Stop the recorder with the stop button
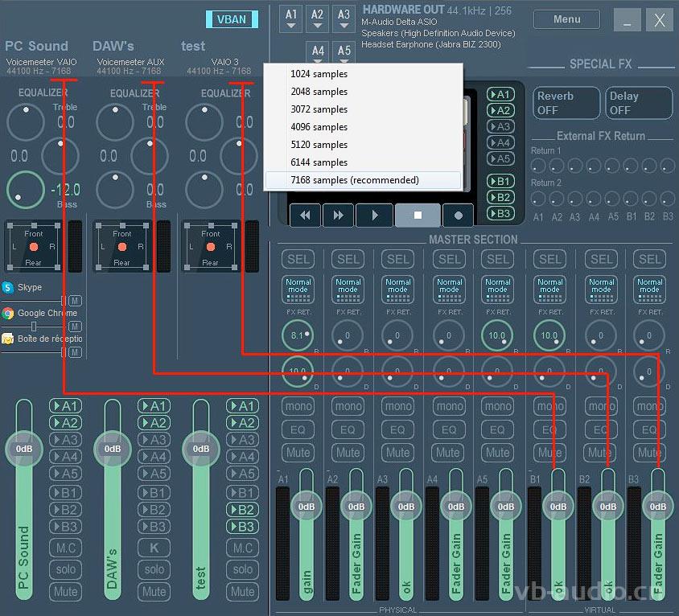This screenshot has width=679, height=616. [418, 216]
